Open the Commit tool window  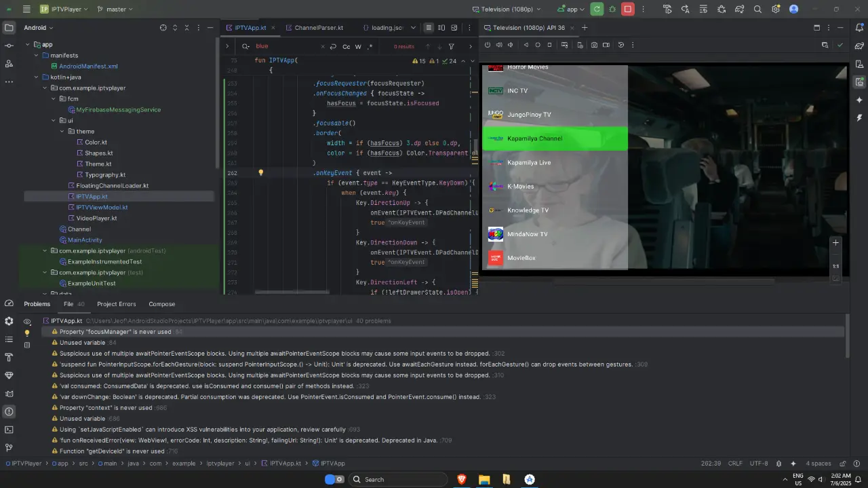point(9,45)
